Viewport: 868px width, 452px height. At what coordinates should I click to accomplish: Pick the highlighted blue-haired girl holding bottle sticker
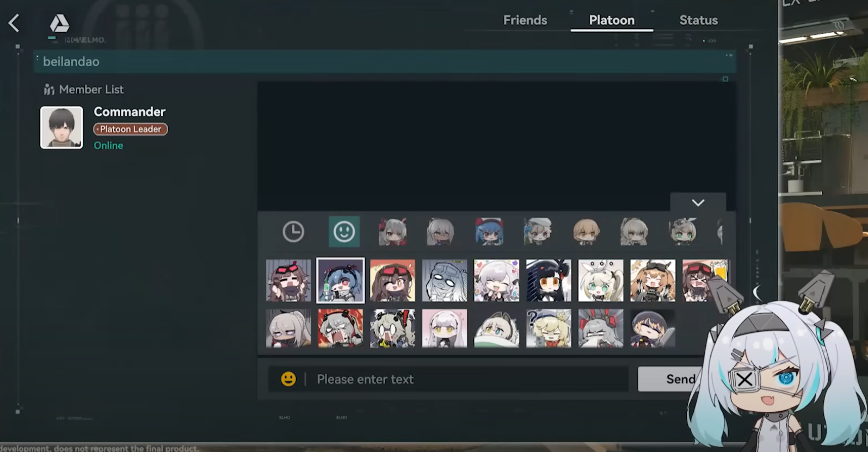(341, 280)
